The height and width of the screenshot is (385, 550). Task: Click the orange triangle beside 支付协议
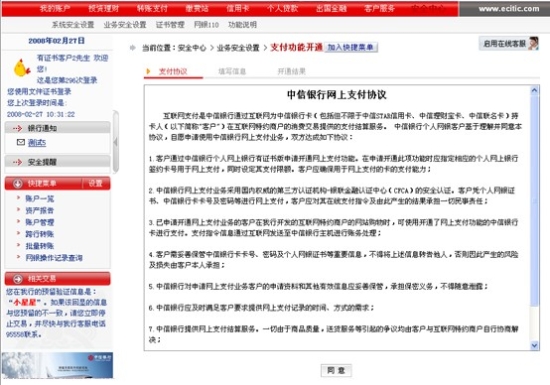pos(148,72)
